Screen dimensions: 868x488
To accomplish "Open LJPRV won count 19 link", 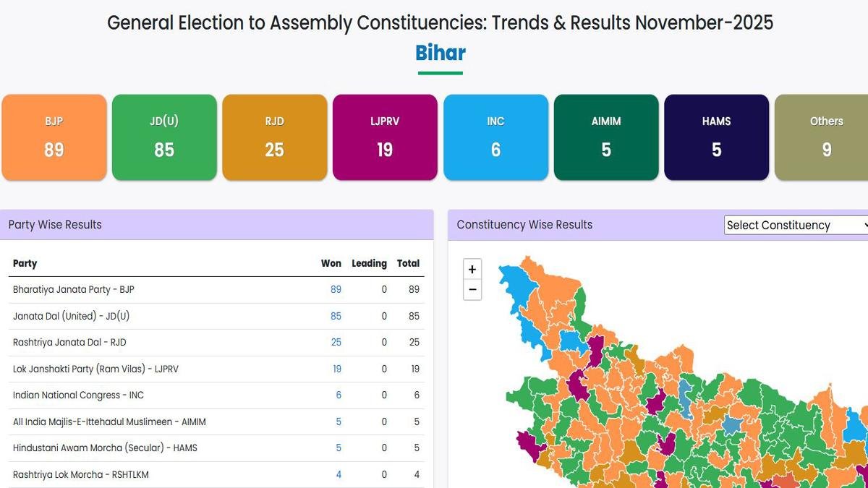I will (x=336, y=369).
